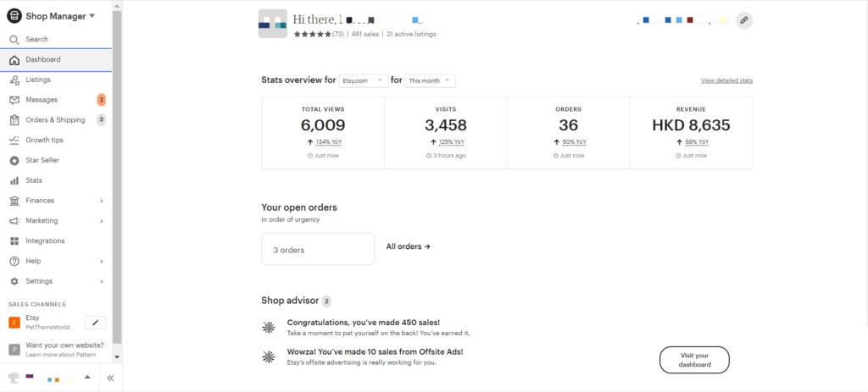Image resolution: width=868 pixels, height=392 pixels.
Task: Open the Etsy.com channel dropdown
Action: click(x=363, y=80)
